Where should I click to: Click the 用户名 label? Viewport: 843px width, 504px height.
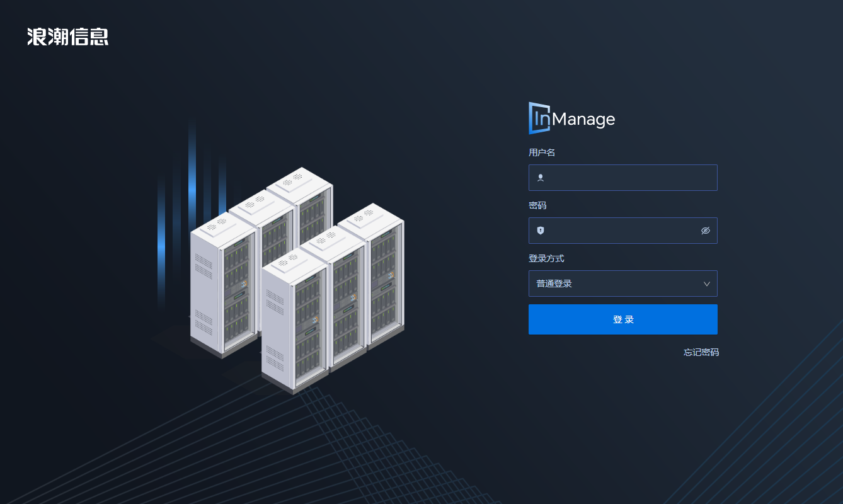[x=542, y=152]
